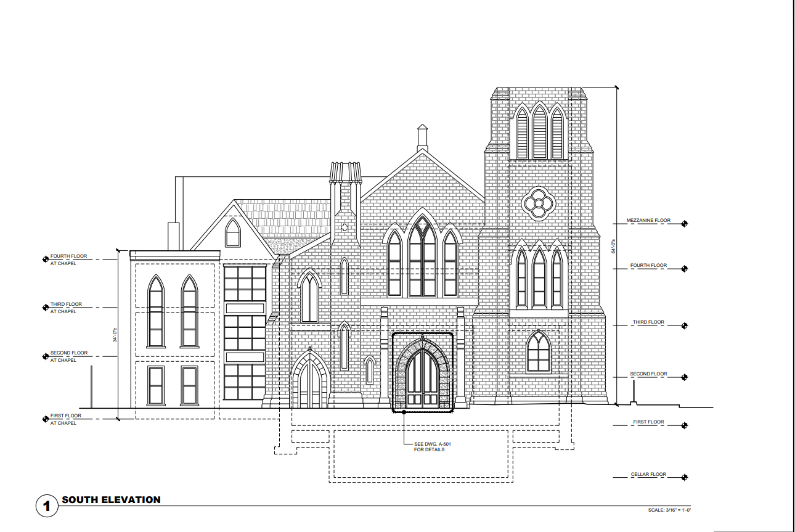The height and width of the screenshot is (532, 795).
Task: Click the THIRD FLOOR AT CHAPEL label
Action: pos(65,308)
